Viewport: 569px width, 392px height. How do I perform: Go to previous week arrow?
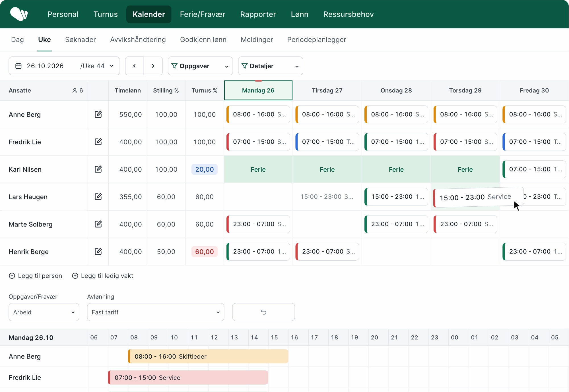[135, 66]
